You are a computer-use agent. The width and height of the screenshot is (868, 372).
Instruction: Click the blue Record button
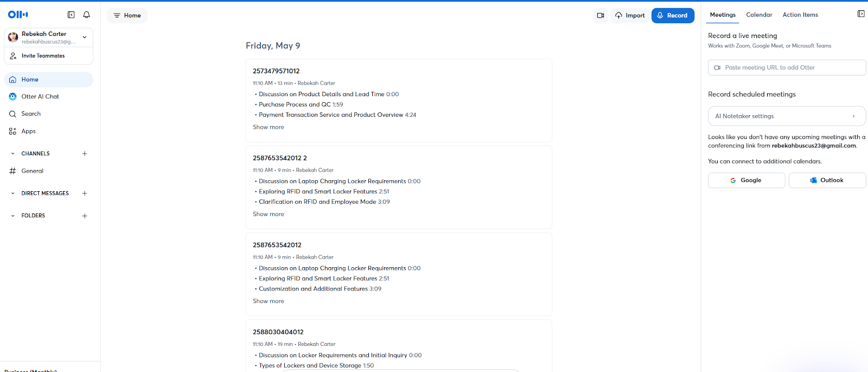[673, 15]
